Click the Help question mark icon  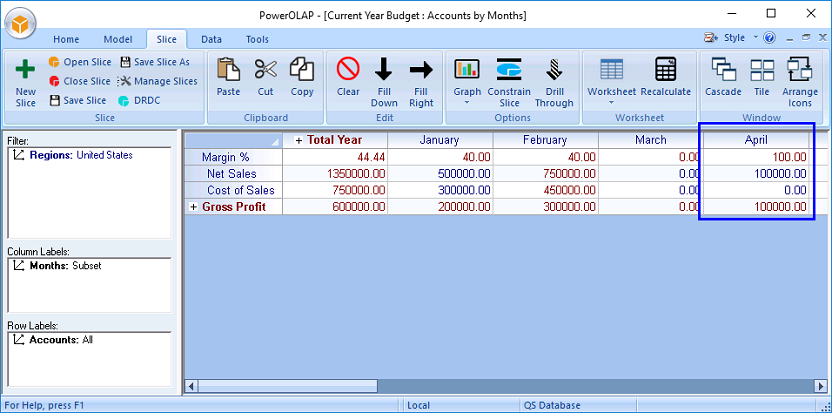[x=769, y=38]
